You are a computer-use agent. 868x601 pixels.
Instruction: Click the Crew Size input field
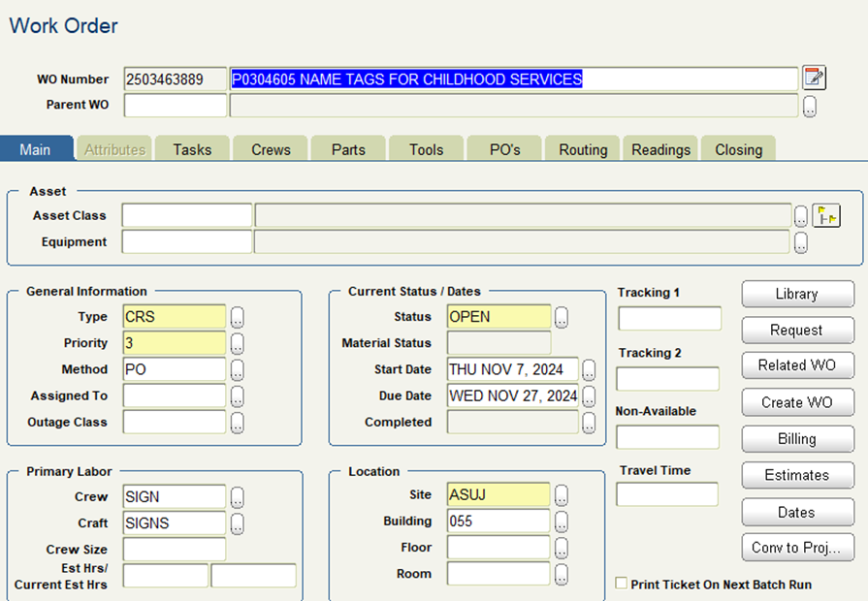tap(175, 550)
